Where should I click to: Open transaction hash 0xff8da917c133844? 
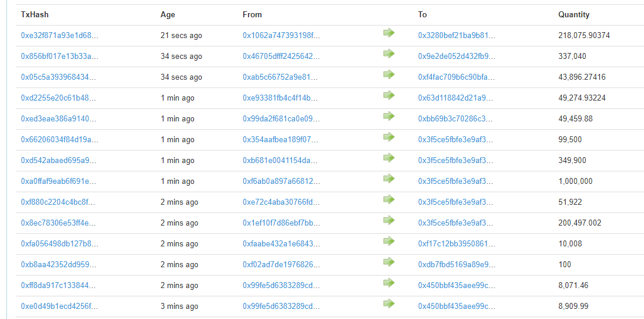tap(59, 286)
